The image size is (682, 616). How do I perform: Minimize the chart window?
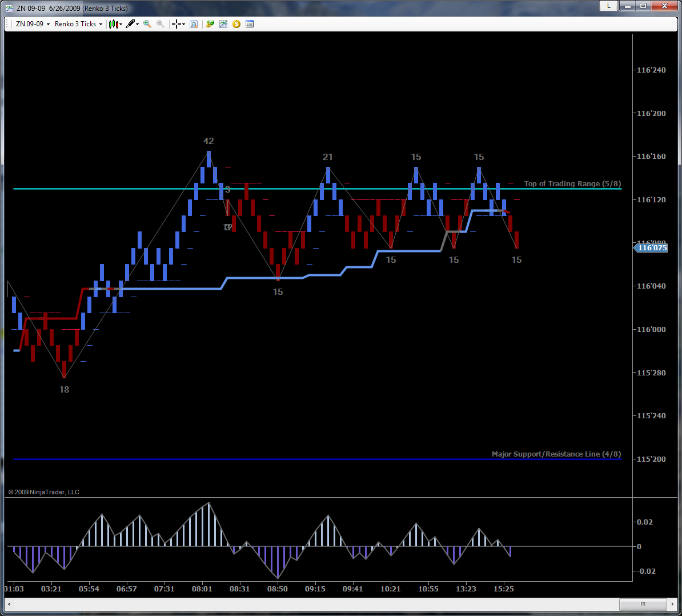pyautogui.click(x=628, y=6)
